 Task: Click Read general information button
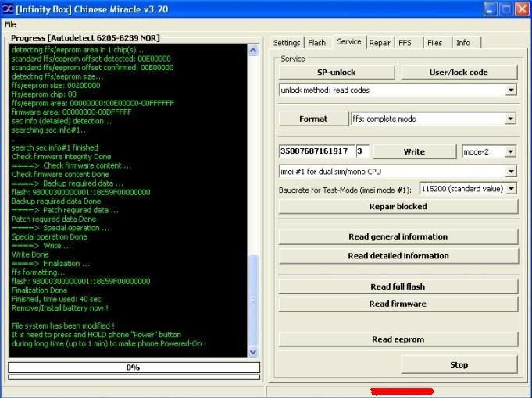398,236
